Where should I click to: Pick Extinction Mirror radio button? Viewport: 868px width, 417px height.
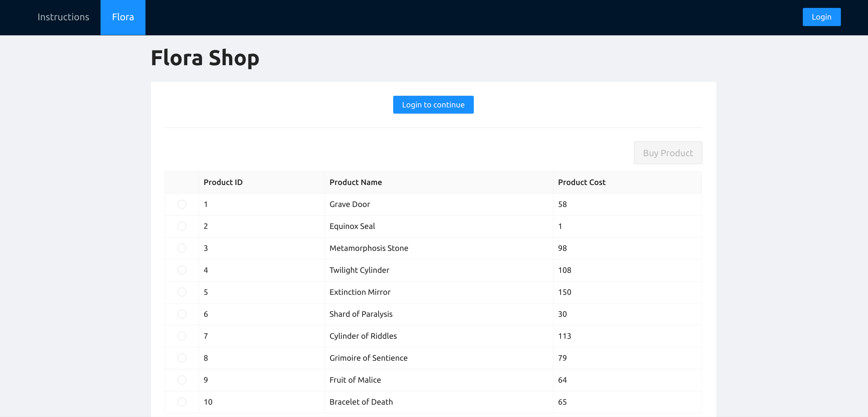[182, 292]
